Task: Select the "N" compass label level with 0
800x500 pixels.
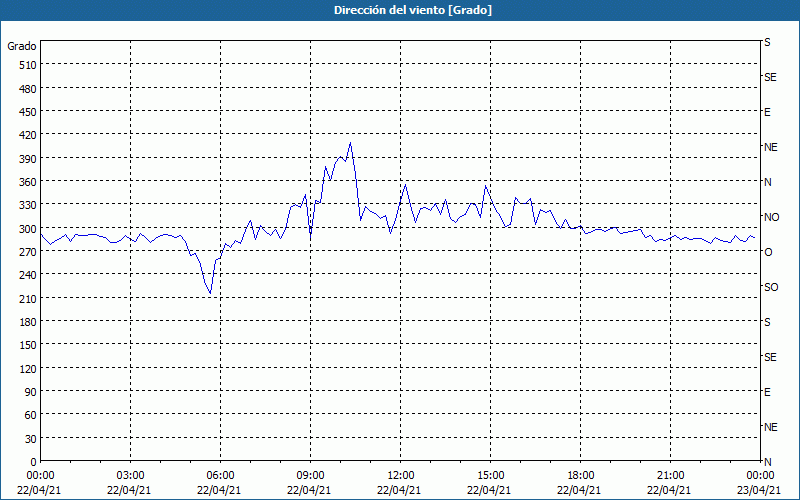Action: (x=767, y=462)
